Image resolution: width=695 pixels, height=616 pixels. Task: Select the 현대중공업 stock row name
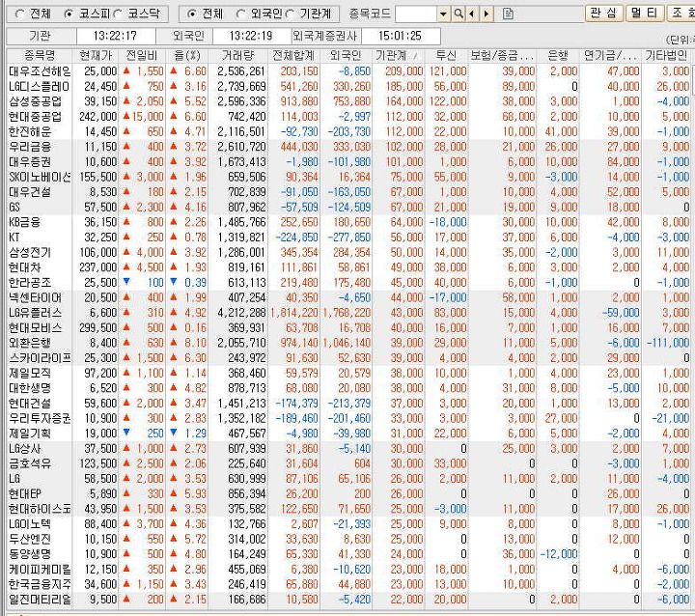(35, 117)
